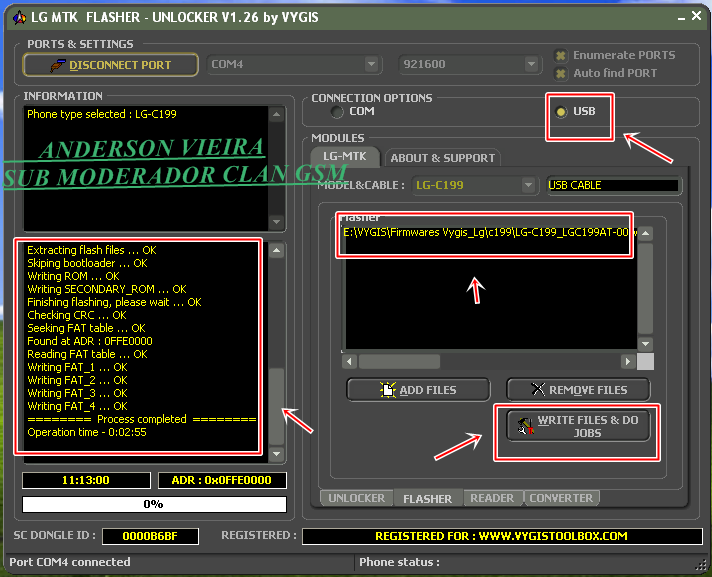The image size is (712, 577).
Task: Click 'Port COM4 connected' status text
Action: click(70, 562)
